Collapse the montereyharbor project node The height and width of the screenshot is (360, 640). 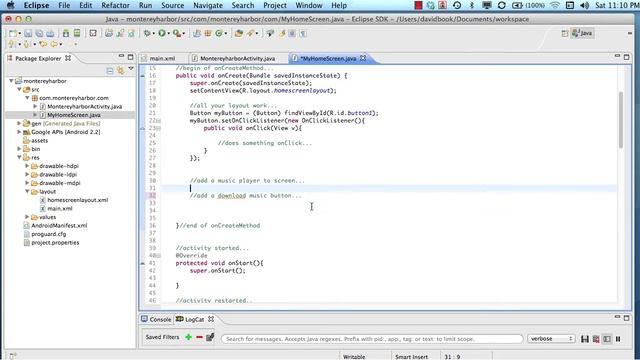tap(11, 81)
